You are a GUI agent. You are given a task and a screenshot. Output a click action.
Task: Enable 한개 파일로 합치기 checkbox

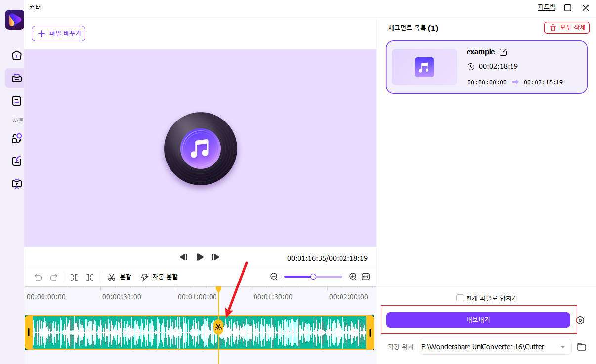(460, 298)
